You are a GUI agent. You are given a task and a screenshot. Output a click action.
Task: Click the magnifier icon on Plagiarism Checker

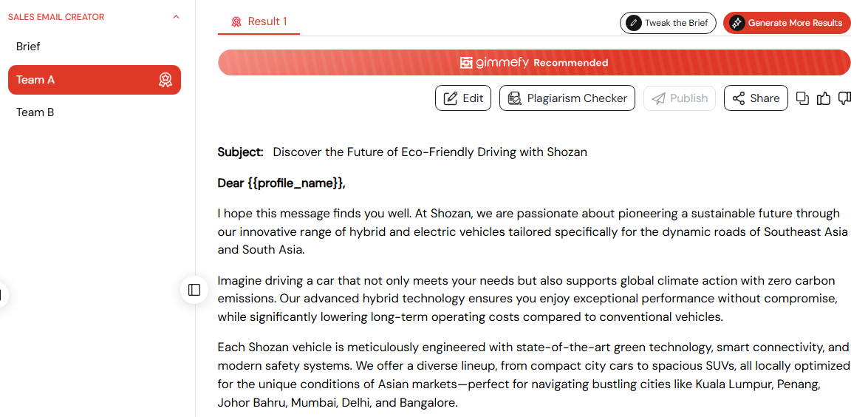(x=515, y=98)
